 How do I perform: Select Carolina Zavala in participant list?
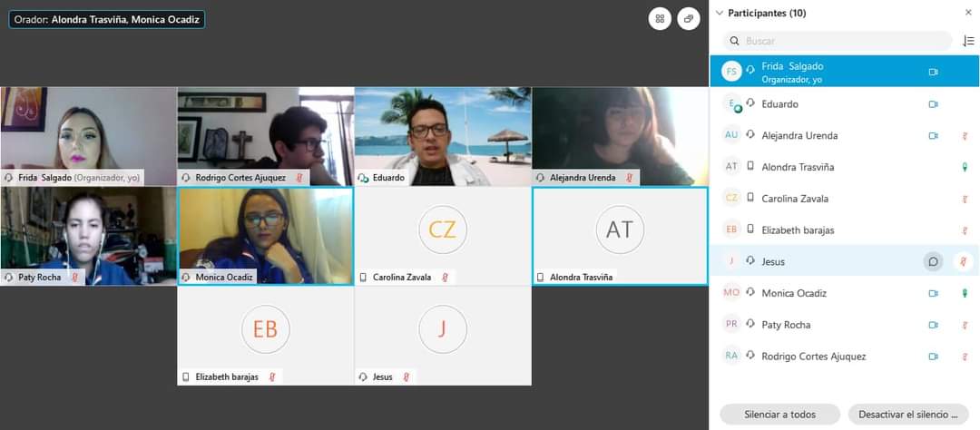(794, 199)
